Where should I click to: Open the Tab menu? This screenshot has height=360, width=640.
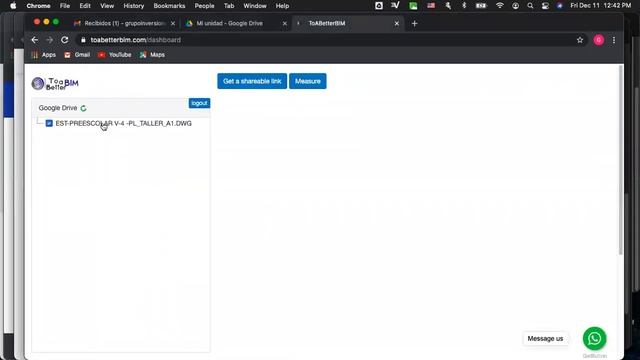pyautogui.click(x=229, y=6)
